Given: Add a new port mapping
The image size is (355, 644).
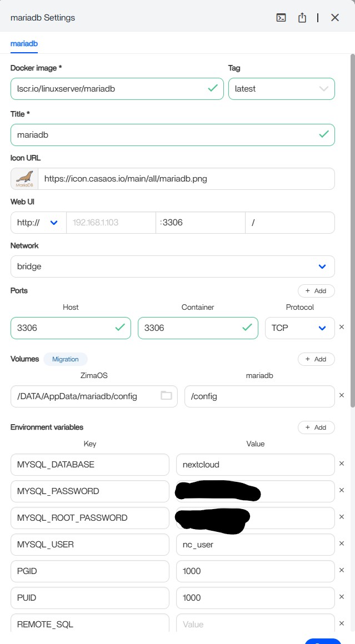Looking at the screenshot, I should 316,291.
